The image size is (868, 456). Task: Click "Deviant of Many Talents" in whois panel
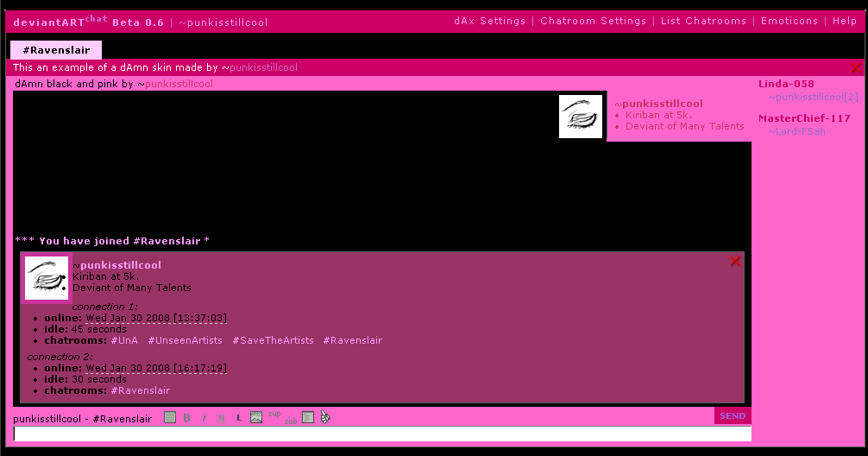[x=132, y=288]
